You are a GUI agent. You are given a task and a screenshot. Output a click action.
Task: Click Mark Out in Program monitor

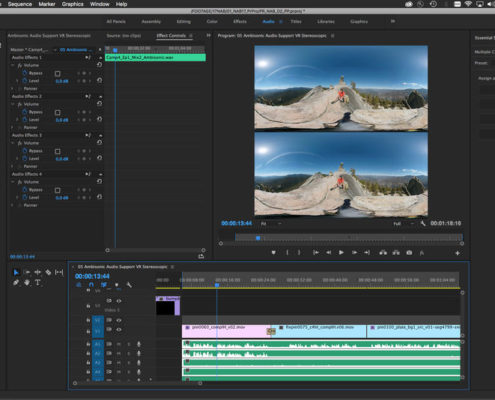coord(299,253)
